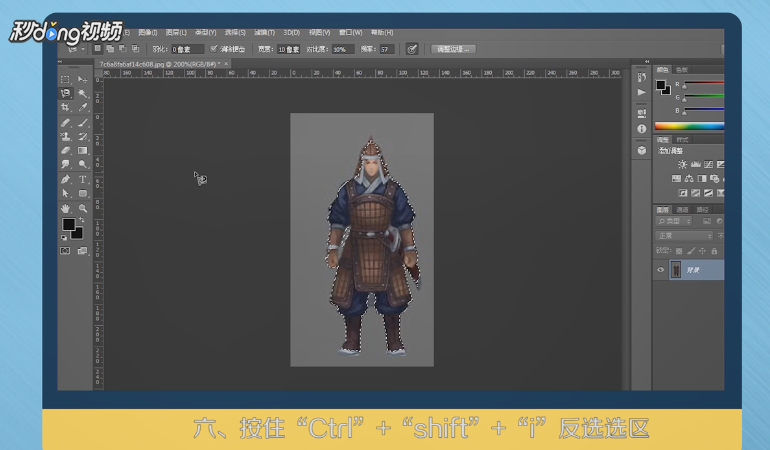This screenshot has width=770, height=450.
Task: Select the Magic Wand tool
Action: pyautogui.click(x=82, y=93)
